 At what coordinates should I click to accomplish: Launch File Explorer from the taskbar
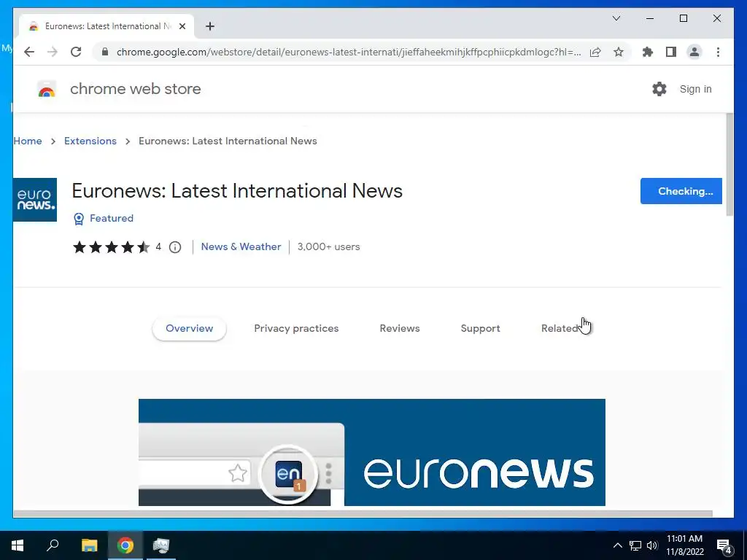(89, 545)
